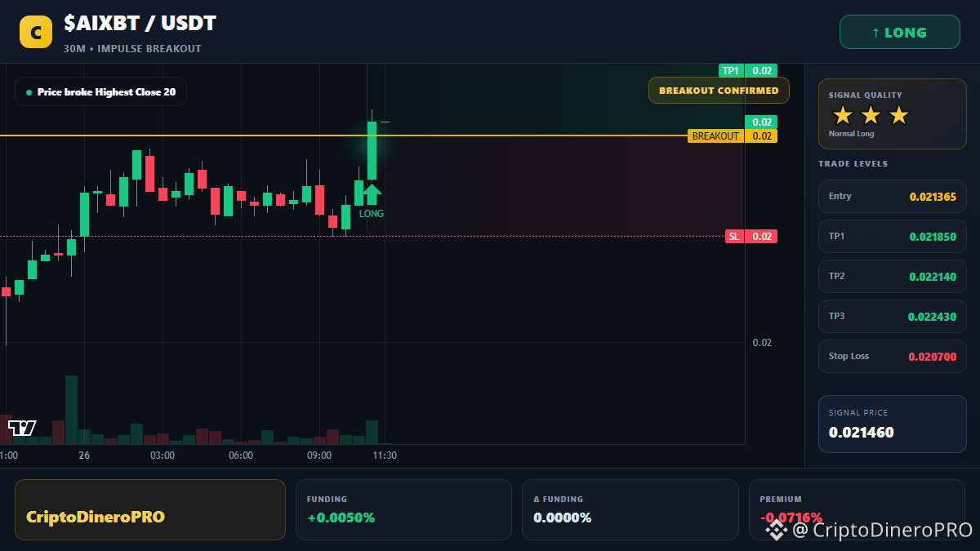Click the Funding card showing +0.0050%
980x551 pixels.
[x=403, y=509]
